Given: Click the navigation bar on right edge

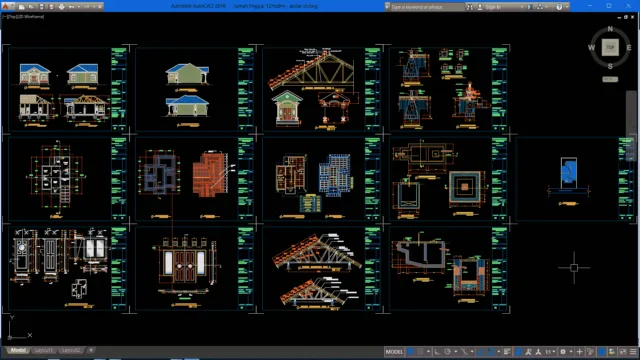Looking at the screenshot, I should click(x=631, y=127).
